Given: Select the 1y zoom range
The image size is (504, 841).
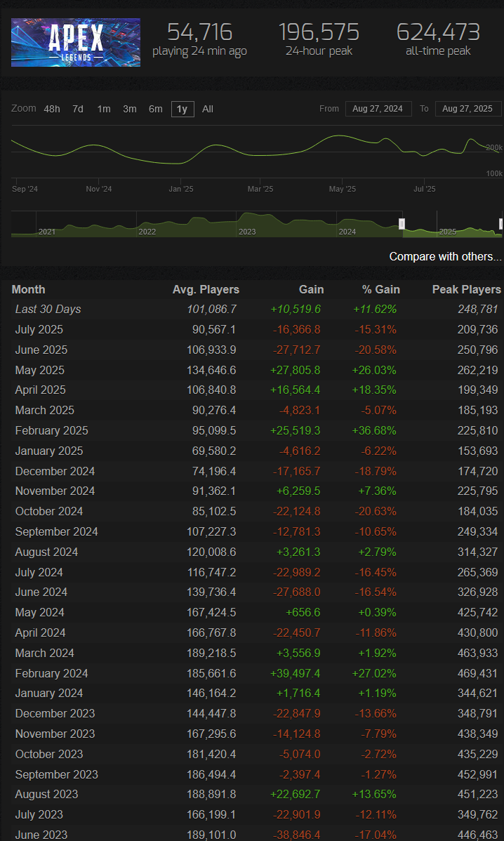Looking at the screenshot, I should pos(183,109).
